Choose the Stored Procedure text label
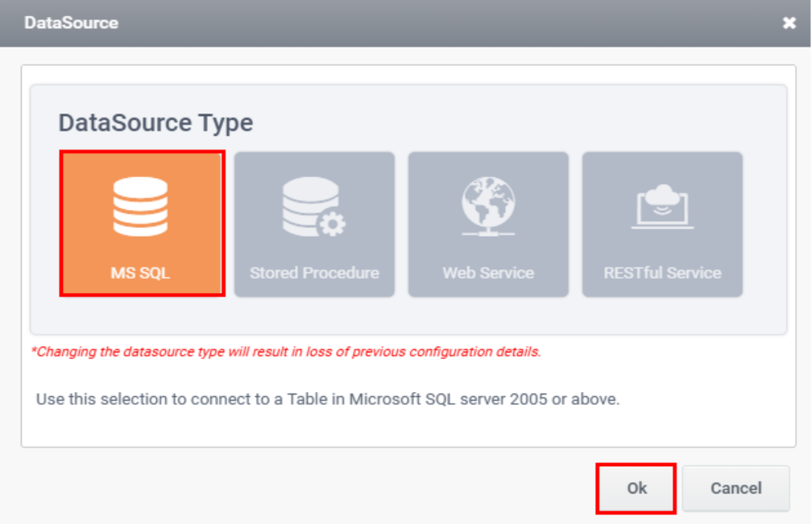Image resolution: width=812 pixels, height=524 pixels. (314, 273)
